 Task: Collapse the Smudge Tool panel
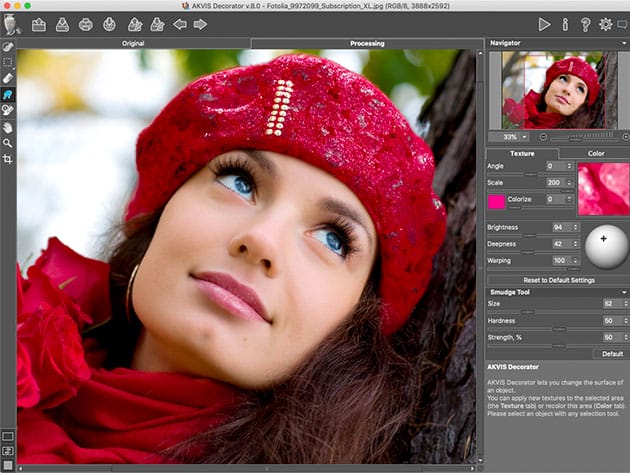(x=623, y=291)
